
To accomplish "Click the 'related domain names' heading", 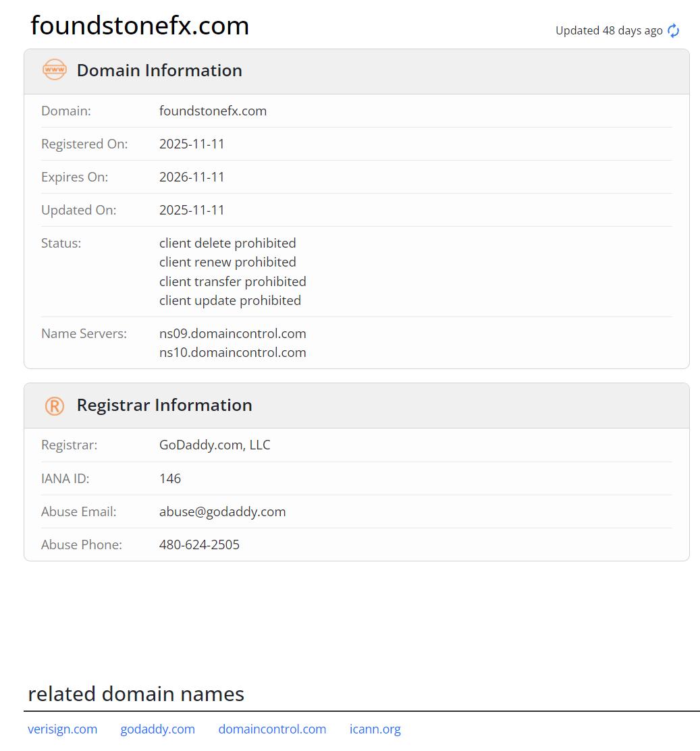I will click(x=136, y=694).
